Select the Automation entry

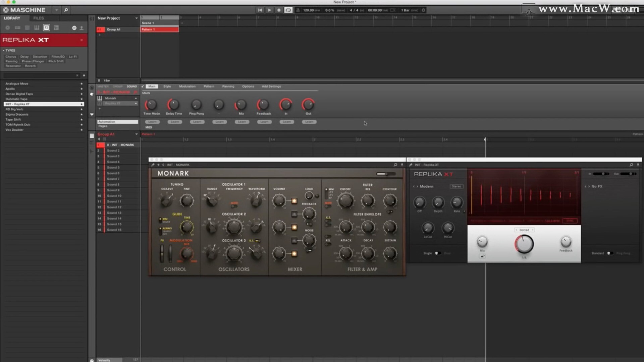tap(117, 122)
